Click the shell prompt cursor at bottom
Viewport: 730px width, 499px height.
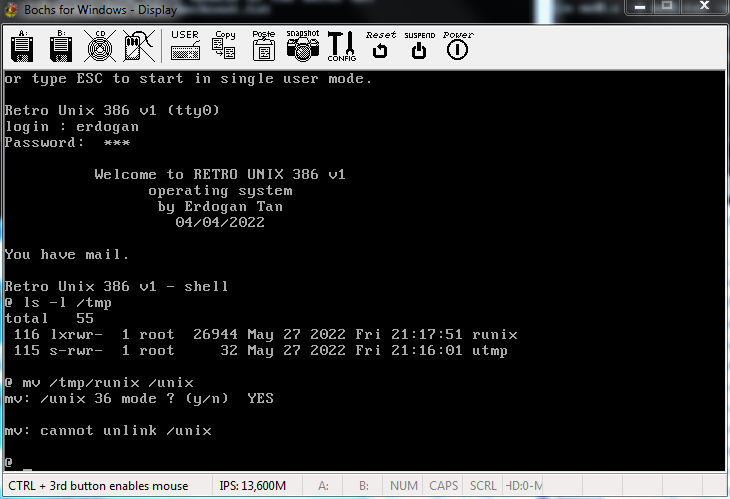27,469
